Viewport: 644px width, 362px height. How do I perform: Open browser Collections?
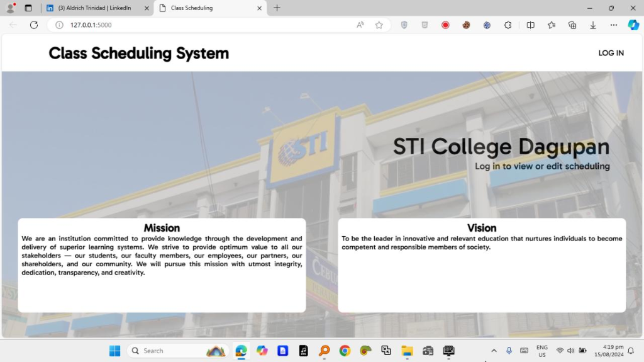572,25
